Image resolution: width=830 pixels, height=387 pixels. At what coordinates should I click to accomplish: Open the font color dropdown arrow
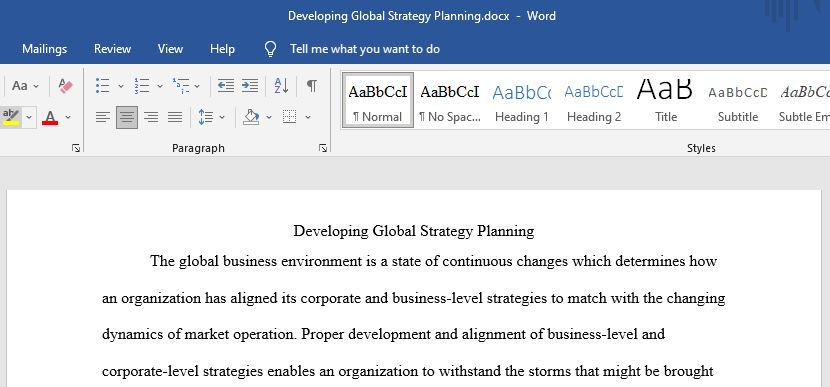pos(68,116)
